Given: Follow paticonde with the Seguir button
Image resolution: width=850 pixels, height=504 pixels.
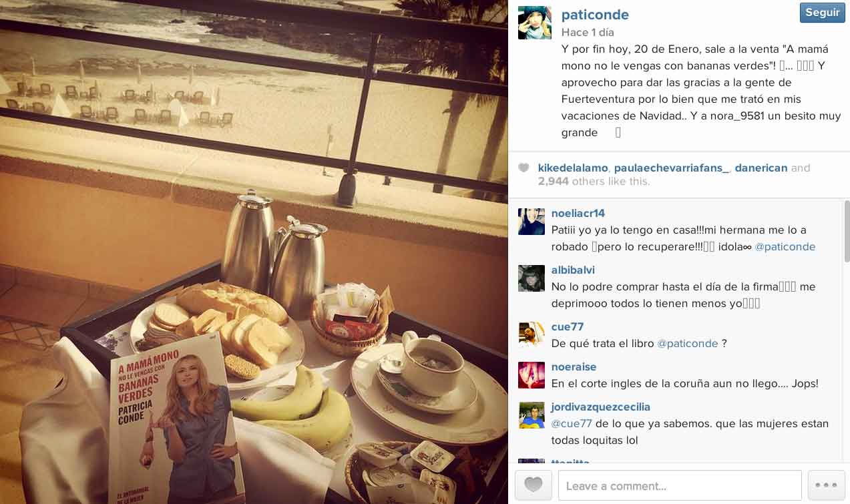Looking at the screenshot, I should pyautogui.click(x=822, y=13).
